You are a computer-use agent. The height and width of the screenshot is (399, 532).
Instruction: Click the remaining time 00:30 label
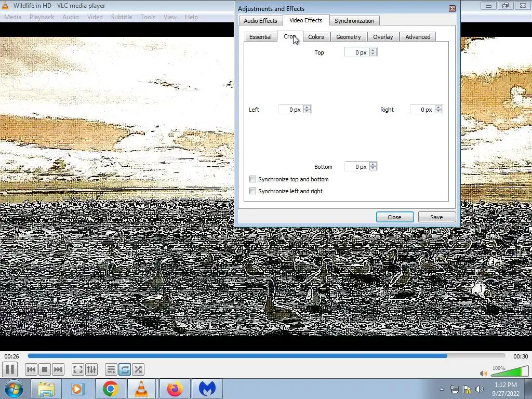(x=521, y=356)
